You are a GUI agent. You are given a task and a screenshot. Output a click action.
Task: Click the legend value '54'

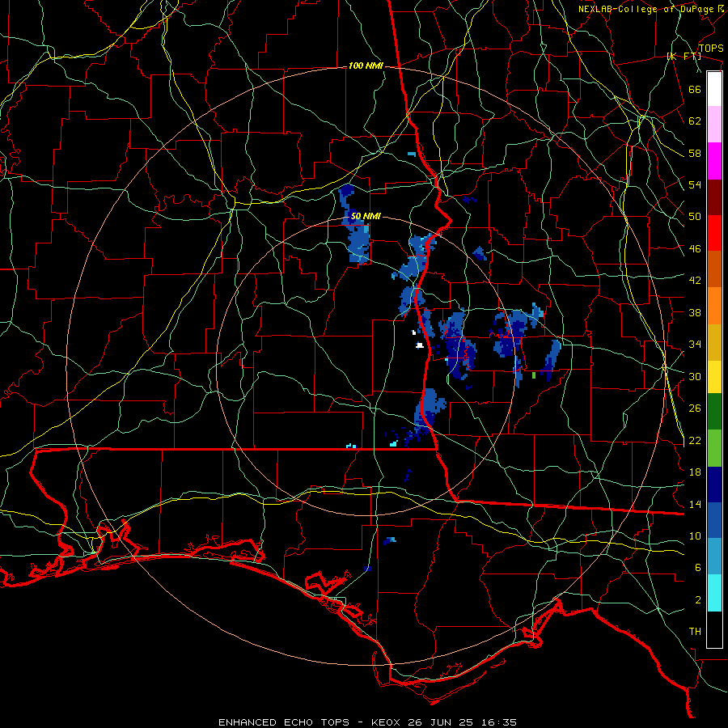tap(695, 184)
